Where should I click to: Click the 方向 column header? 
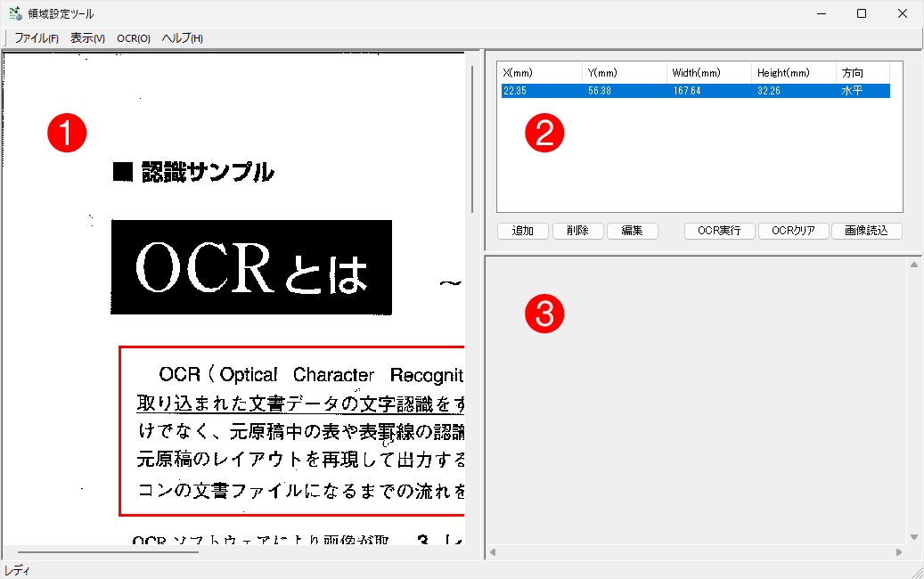pyautogui.click(x=862, y=73)
